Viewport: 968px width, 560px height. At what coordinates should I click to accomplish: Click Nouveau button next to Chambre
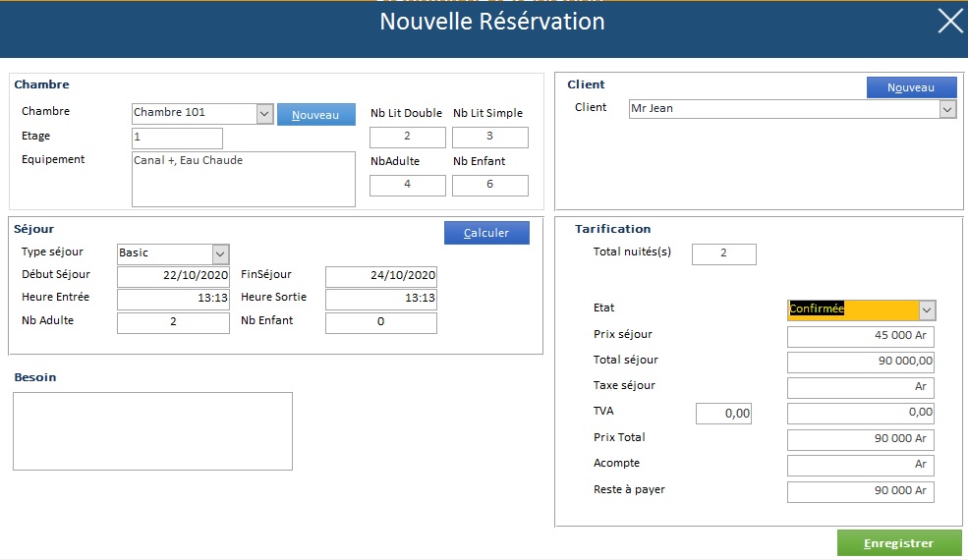click(315, 115)
